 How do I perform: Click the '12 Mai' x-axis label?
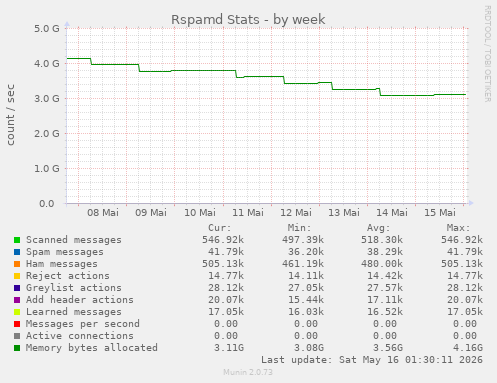pyautogui.click(x=296, y=213)
